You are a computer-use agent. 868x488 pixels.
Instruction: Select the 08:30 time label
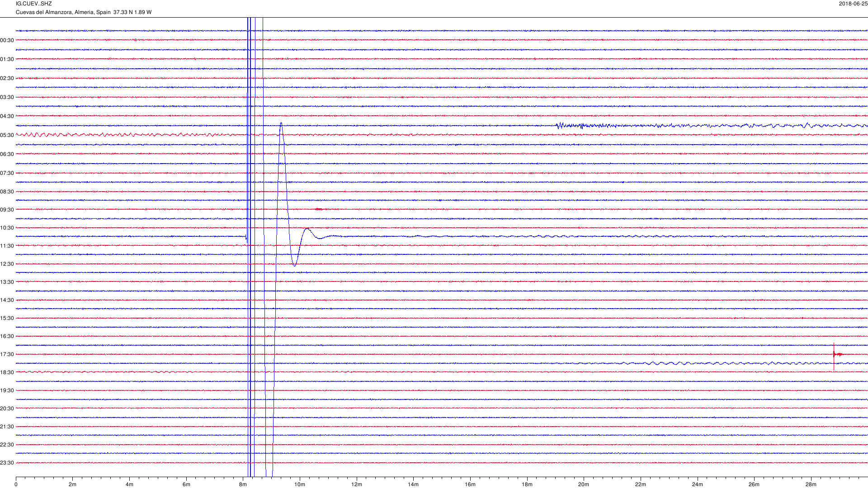click(x=7, y=192)
